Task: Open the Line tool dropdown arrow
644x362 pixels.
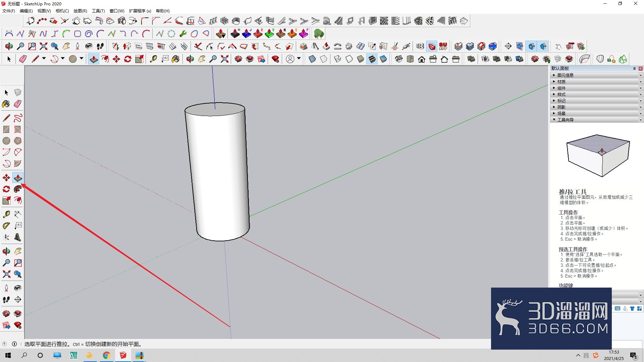Action: (44, 59)
